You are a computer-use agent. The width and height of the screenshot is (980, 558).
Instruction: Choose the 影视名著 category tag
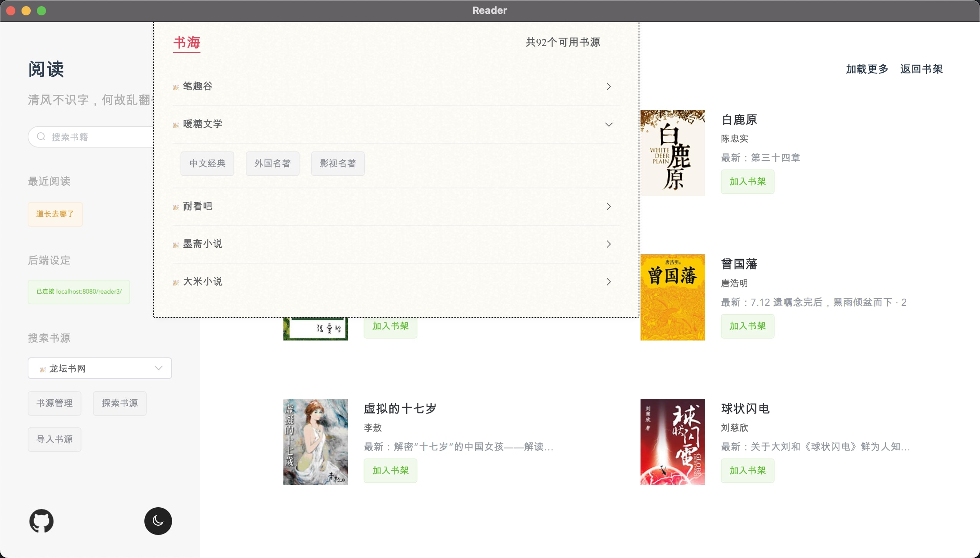tap(338, 163)
